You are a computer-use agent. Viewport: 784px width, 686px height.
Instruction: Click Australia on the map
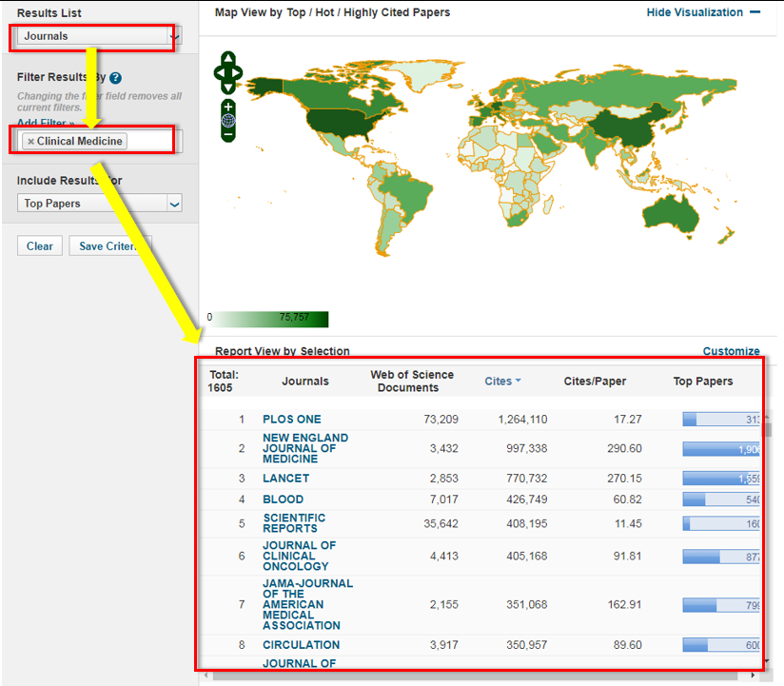(670, 215)
